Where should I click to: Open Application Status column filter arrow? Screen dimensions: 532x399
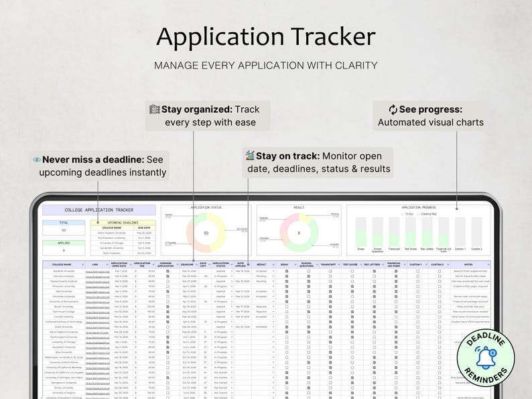(x=232, y=264)
